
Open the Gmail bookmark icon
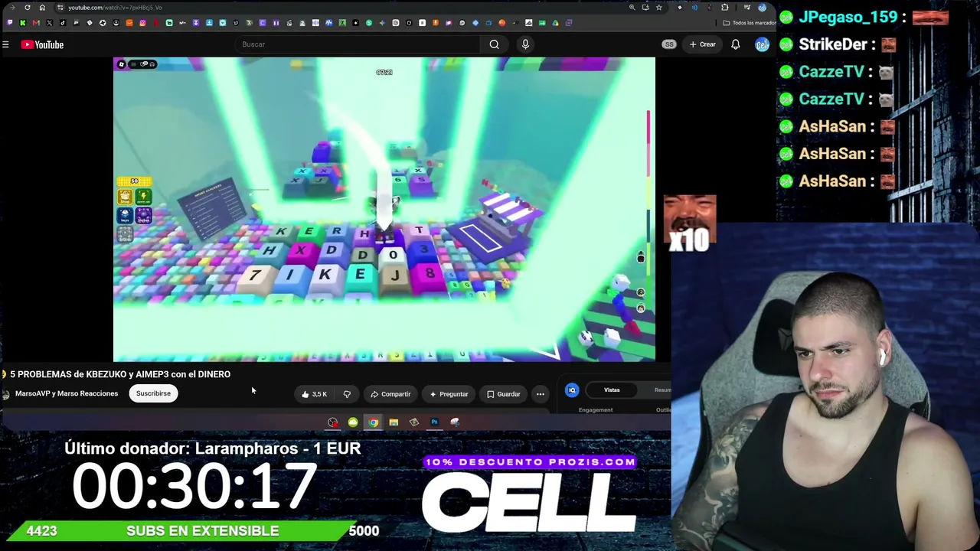point(36,23)
